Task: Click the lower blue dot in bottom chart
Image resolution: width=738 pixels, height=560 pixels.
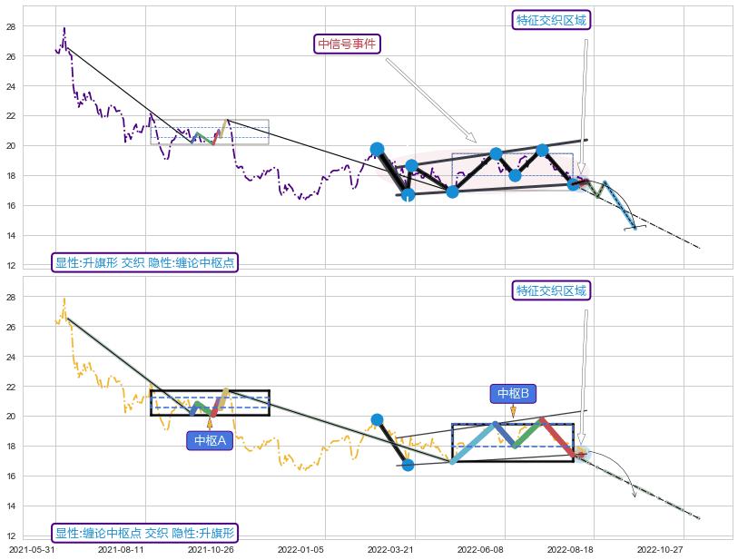Action: click(x=408, y=465)
